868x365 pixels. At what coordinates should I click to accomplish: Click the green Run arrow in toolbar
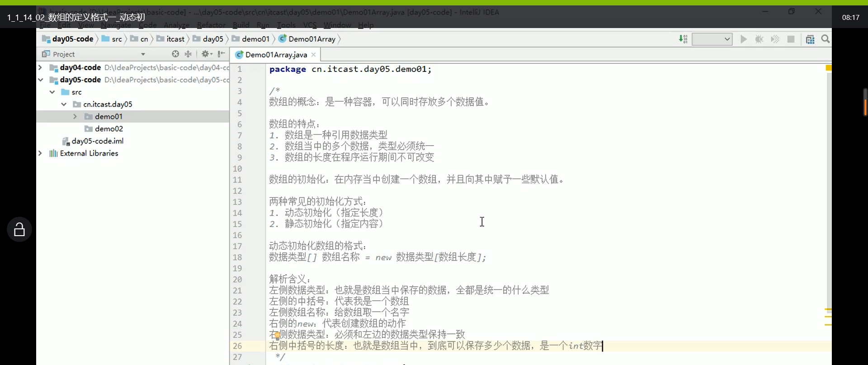(743, 39)
